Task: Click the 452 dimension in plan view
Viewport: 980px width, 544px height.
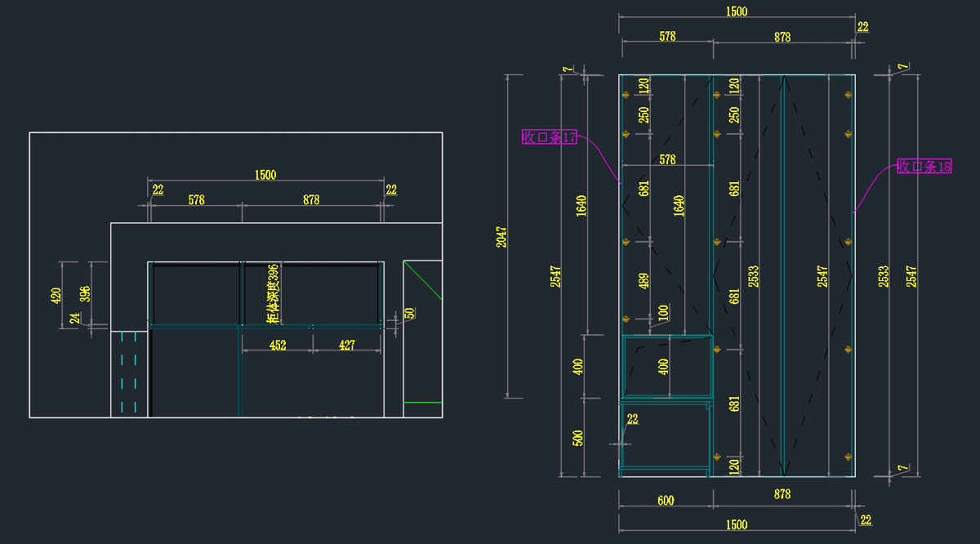Action: pyautogui.click(x=278, y=346)
